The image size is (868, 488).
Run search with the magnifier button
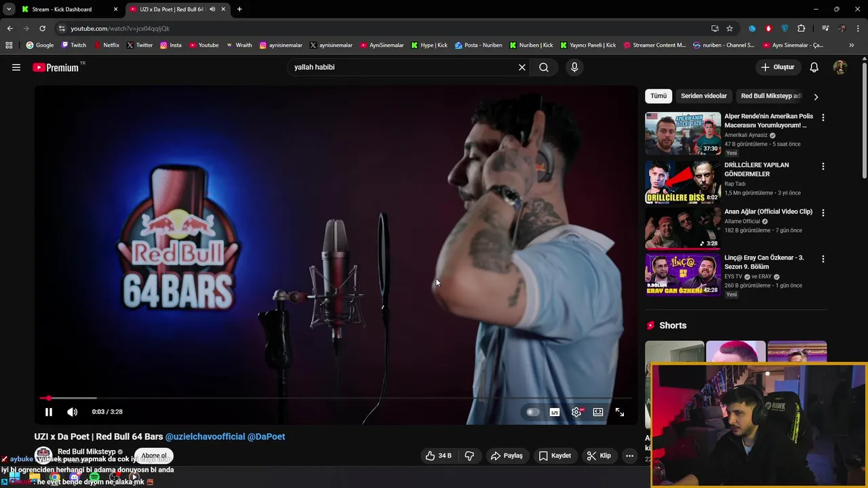(x=544, y=67)
